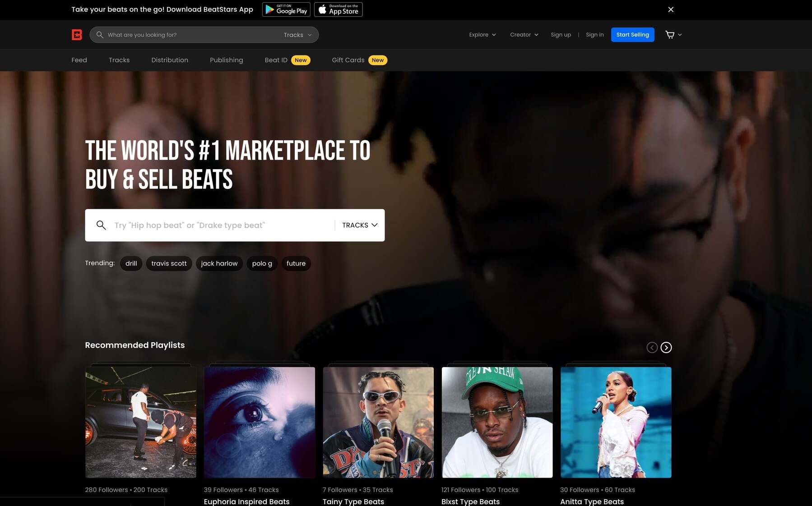Open the Creator dropdown
The height and width of the screenshot is (506, 812).
(523, 34)
